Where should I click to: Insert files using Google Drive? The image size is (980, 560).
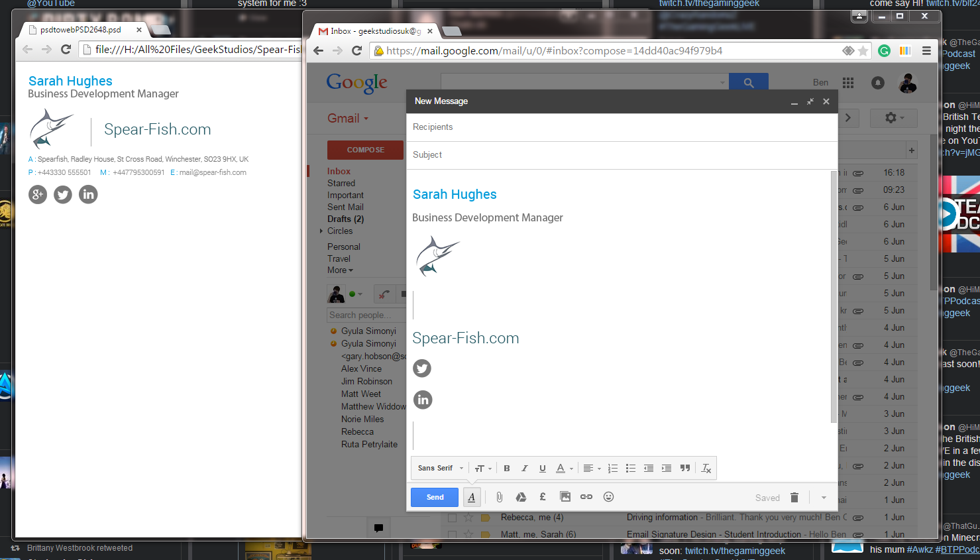coord(521,497)
